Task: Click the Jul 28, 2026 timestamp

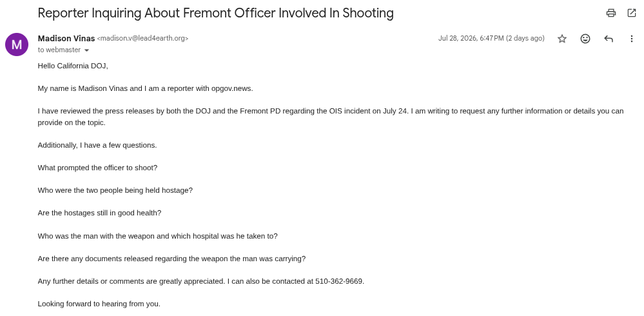Action: (491, 38)
